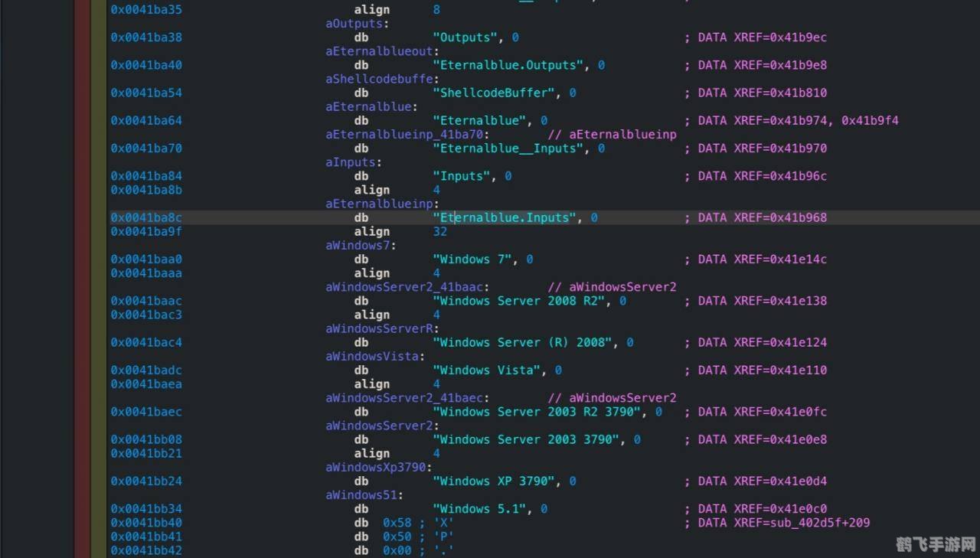Follow the 0x41b9f4 cross reference
This screenshot has width=980, height=558.
tap(870, 120)
